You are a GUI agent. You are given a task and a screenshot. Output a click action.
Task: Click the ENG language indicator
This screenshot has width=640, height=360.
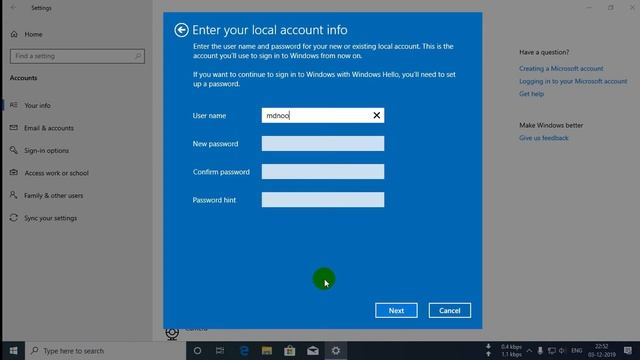576,351
